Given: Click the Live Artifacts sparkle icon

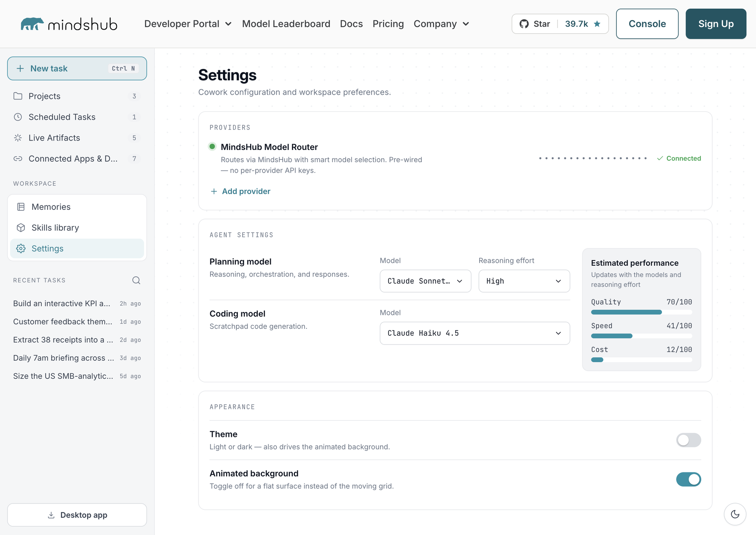Looking at the screenshot, I should (18, 138).
